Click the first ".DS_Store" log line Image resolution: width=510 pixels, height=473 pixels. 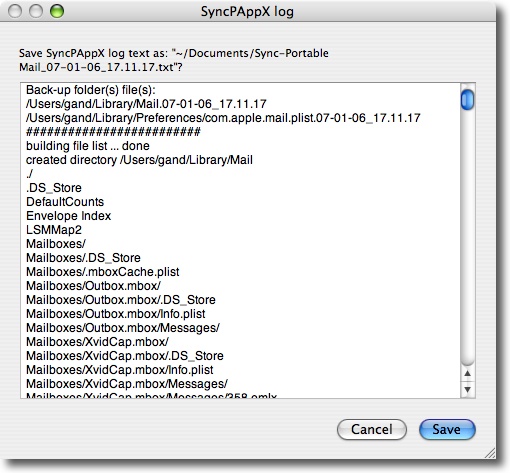pos(54,188)
